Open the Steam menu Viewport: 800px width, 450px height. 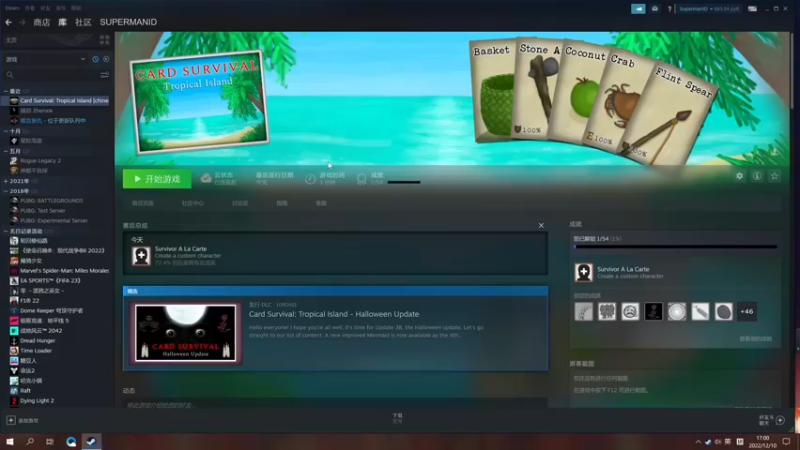click(x=12, y=8)
